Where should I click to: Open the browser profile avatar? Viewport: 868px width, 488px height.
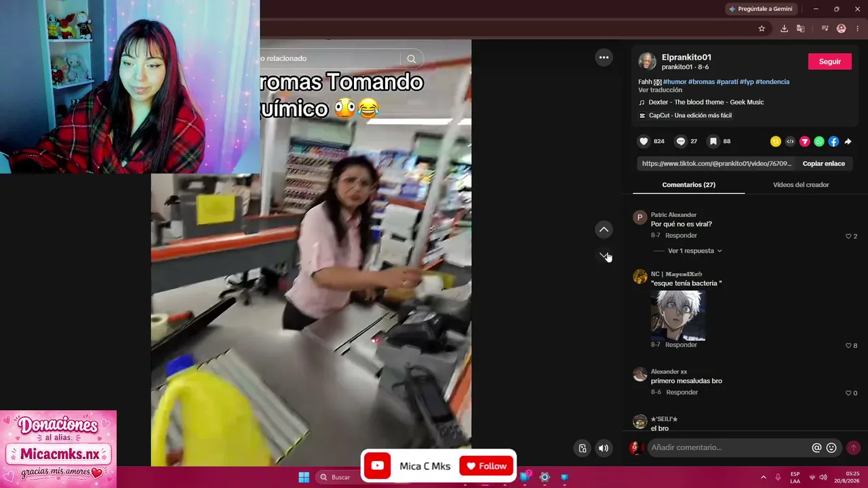842,28
